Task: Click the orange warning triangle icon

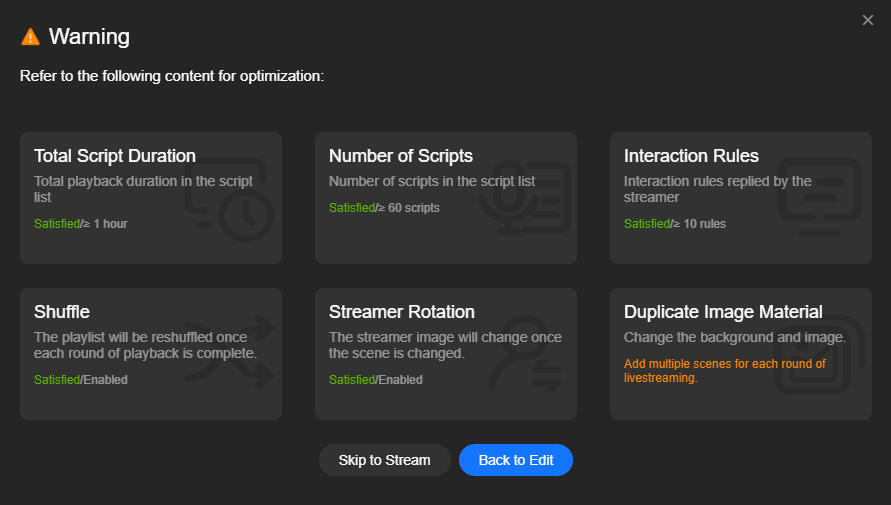Action: coord(30,37)
